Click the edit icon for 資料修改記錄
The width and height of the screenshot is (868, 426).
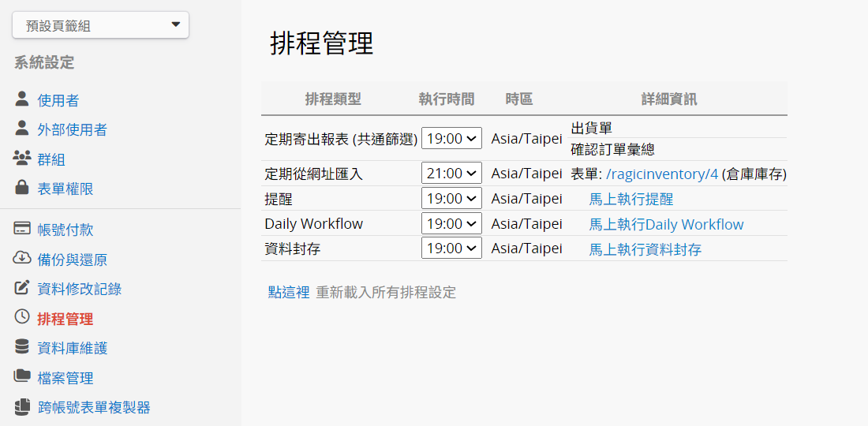(x=22, y=288)
